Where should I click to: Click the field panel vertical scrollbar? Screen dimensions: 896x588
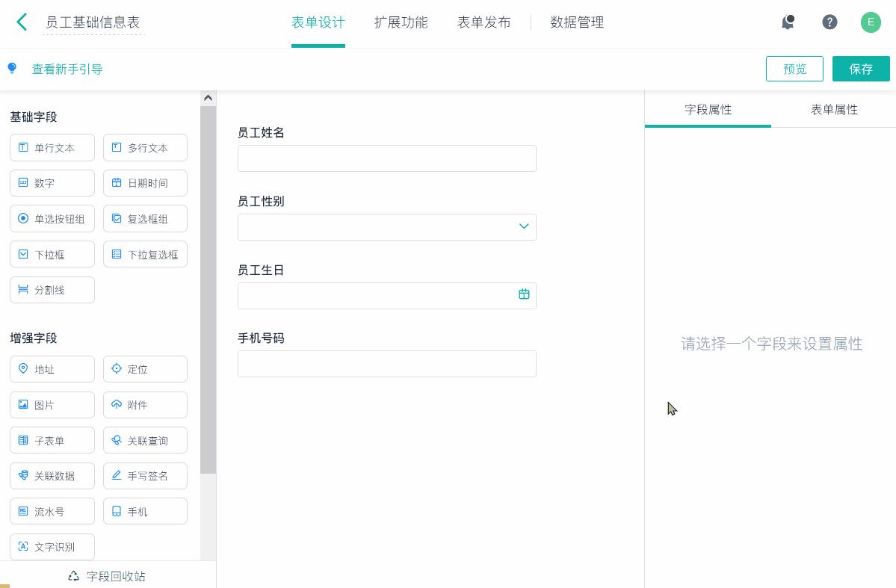coord(208,290)
